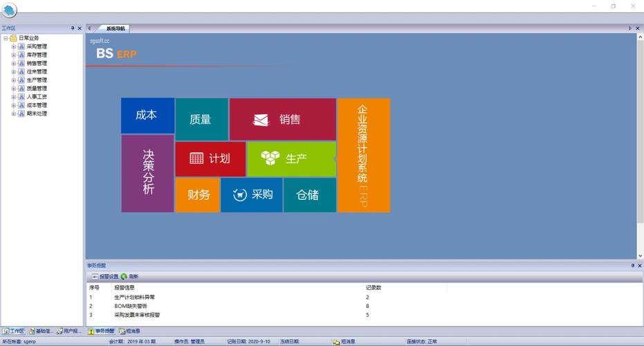Expand the 采购管理 tree node
644x346 pixels.
(x=14, y=46)
